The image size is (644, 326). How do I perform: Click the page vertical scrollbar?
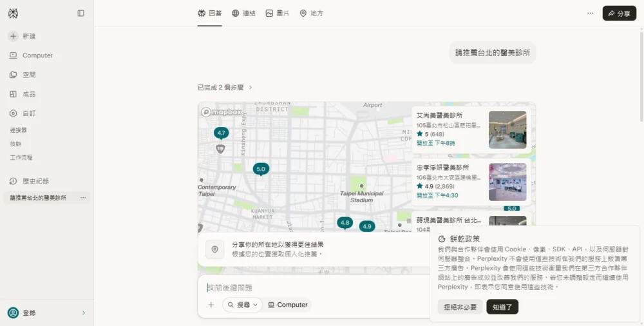point(641,76)
